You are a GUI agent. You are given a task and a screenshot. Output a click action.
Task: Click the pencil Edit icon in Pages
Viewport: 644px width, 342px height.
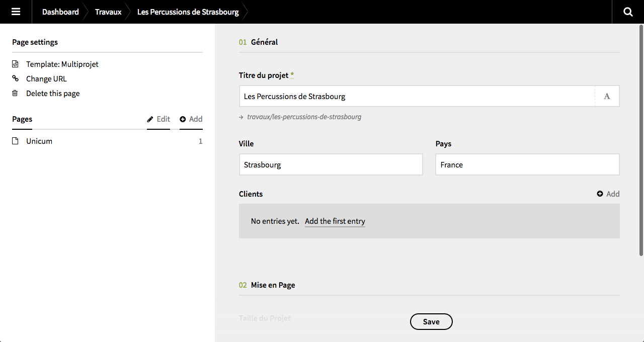click(150, 119)
